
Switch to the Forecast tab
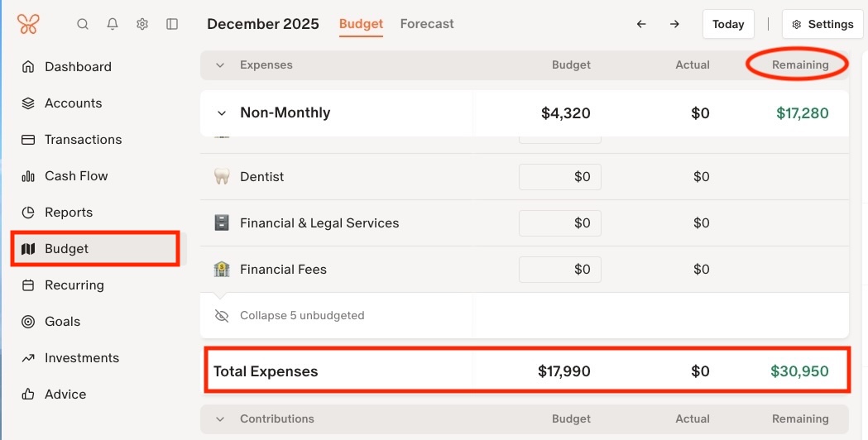click(x=427, y=24)
